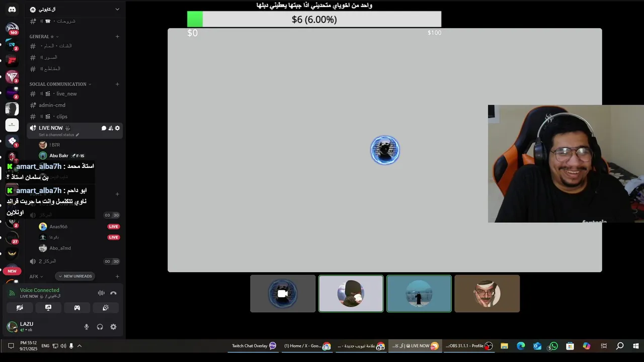Switch to Home / X Chrome window

point(307,346)
